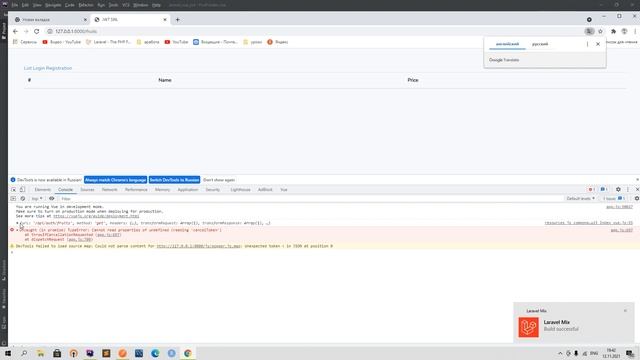The width and height of the screenshot is (640, 360).
Task: Expand the Uncaught TypeError stack trace
Action: tap(18, 230)
